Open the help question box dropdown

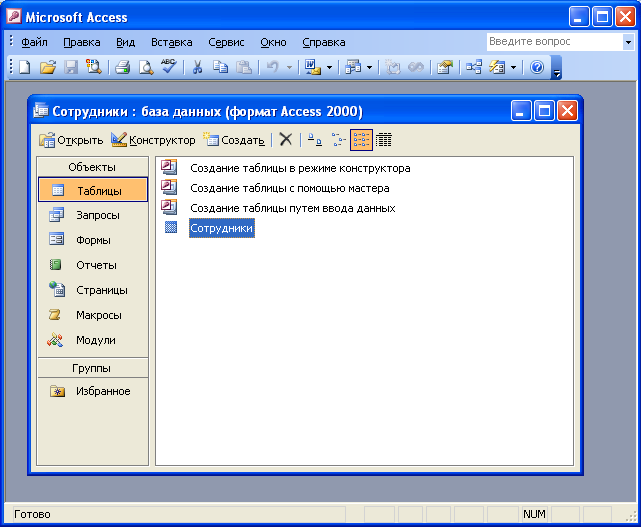tap(628, 42)
